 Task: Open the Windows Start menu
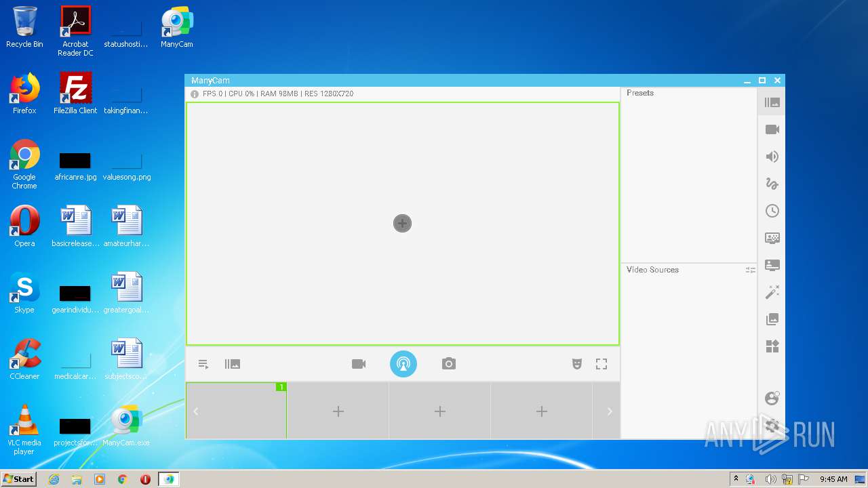(x=19, y=479)
